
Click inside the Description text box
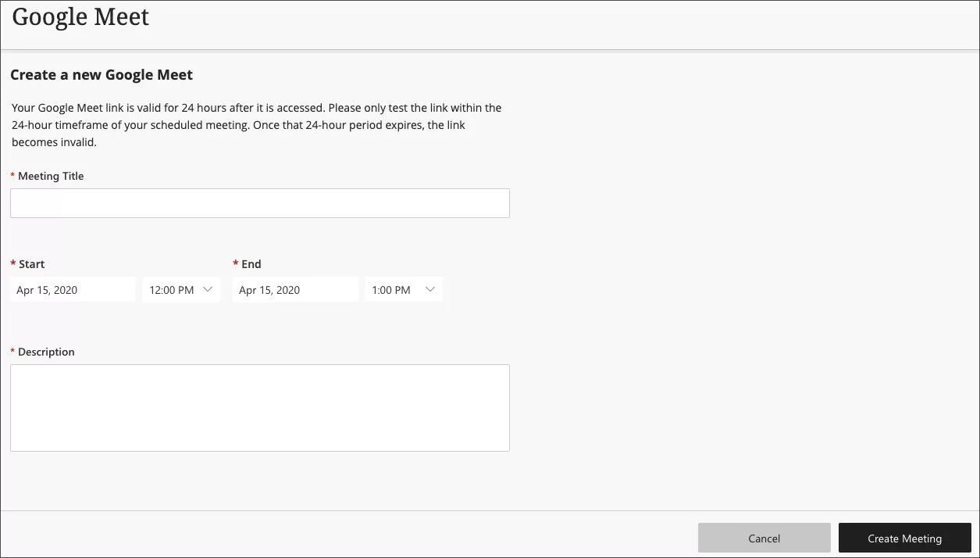pyautogui.click(x=259, y=406)
